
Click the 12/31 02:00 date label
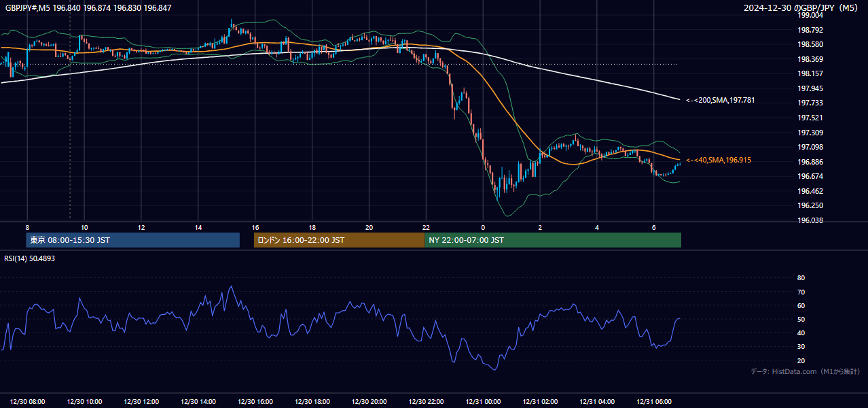540,402
